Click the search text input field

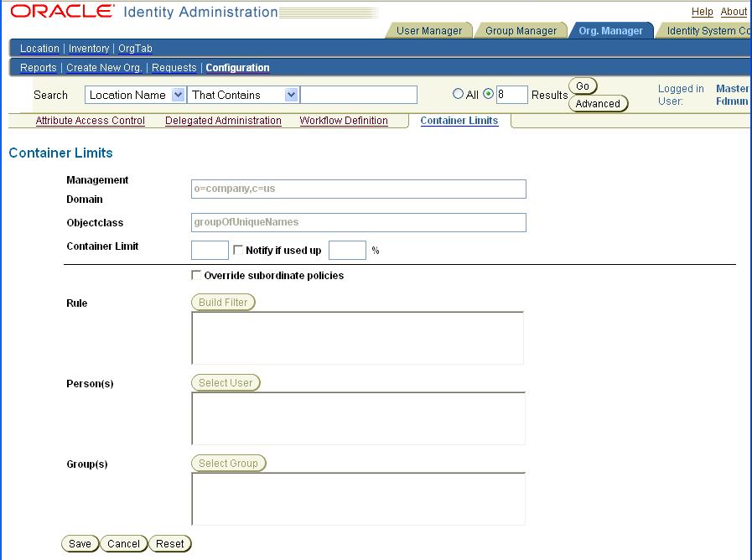[x=359, y=95]
